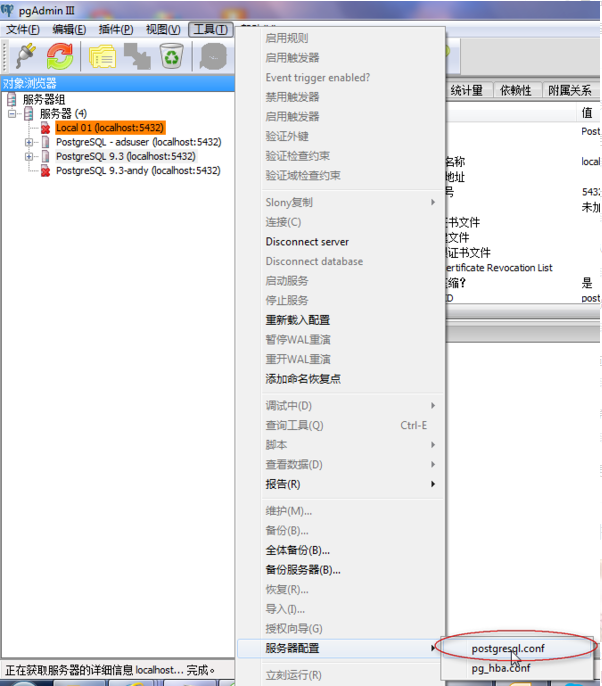Click the toolbar drag handle grip
The image size is (602, 686).
coord(5,56)
